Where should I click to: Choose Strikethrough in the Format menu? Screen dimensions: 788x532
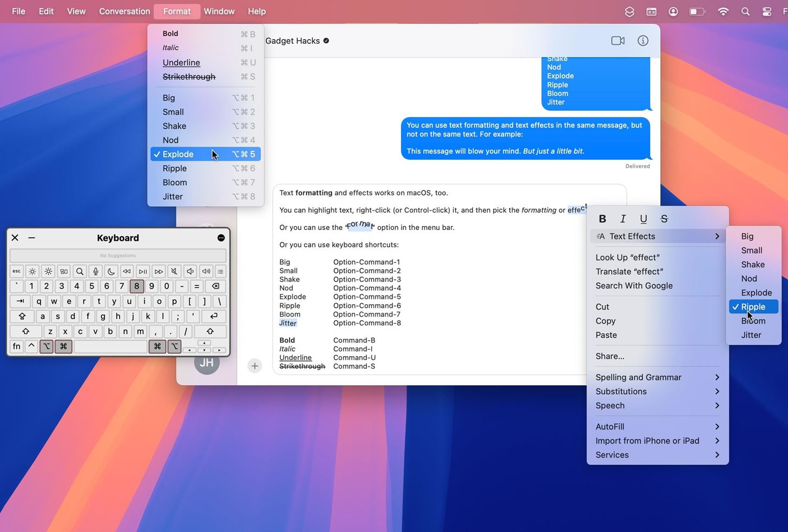point(206,77)
